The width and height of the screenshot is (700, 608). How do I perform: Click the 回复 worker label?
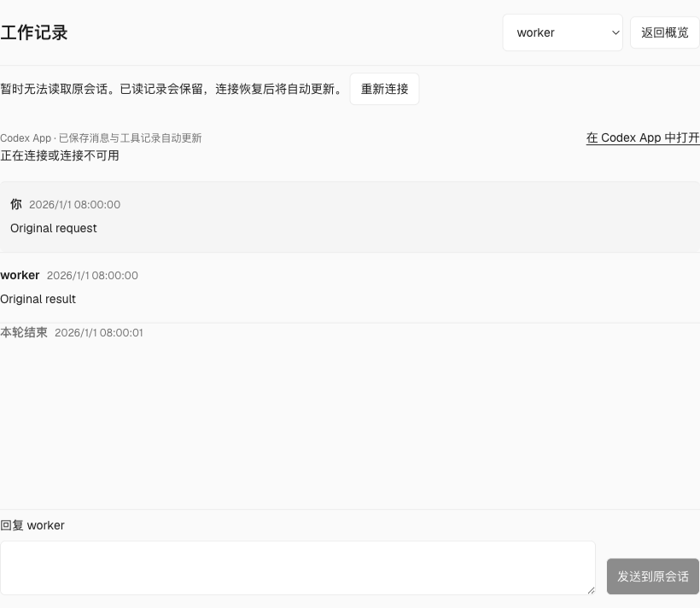(32, 525)
